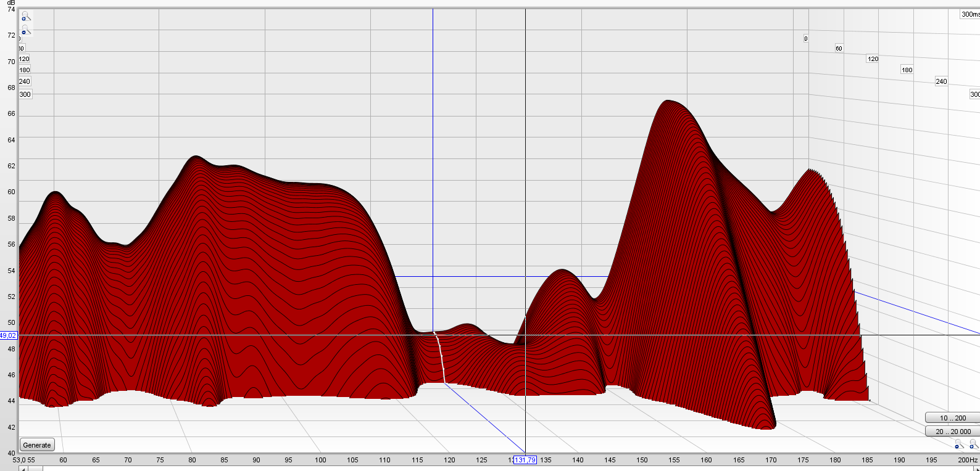Click the tallest waterfall peak near 155 Hz

[x=668, y=101]
